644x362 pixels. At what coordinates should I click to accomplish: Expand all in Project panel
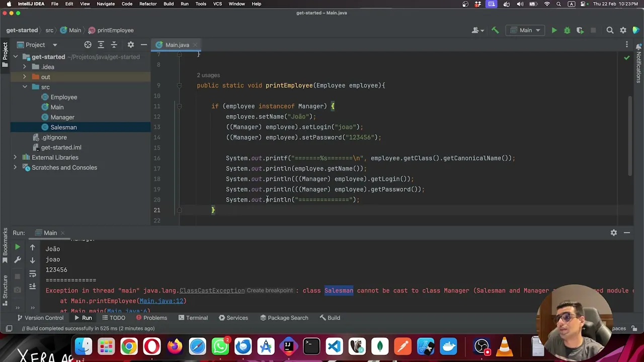101,45
